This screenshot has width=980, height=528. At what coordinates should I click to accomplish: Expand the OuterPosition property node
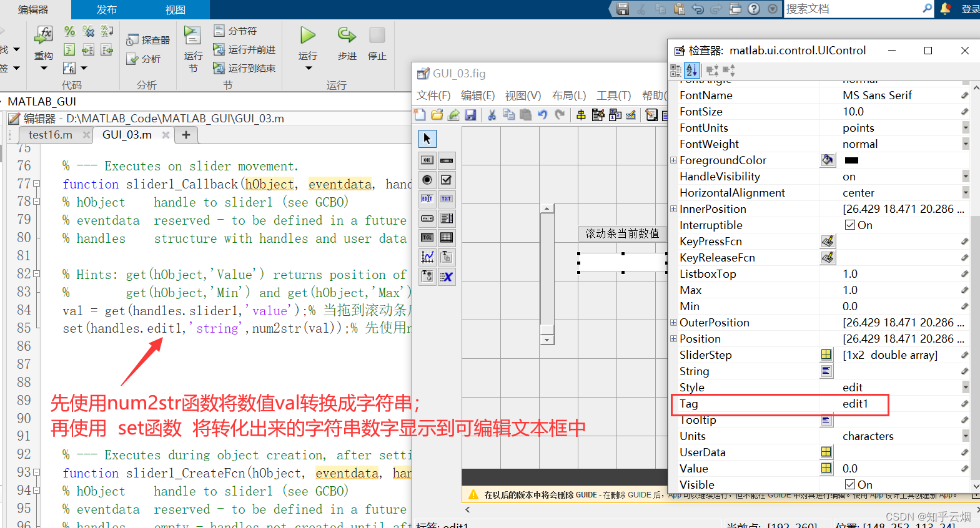(673, 322)
